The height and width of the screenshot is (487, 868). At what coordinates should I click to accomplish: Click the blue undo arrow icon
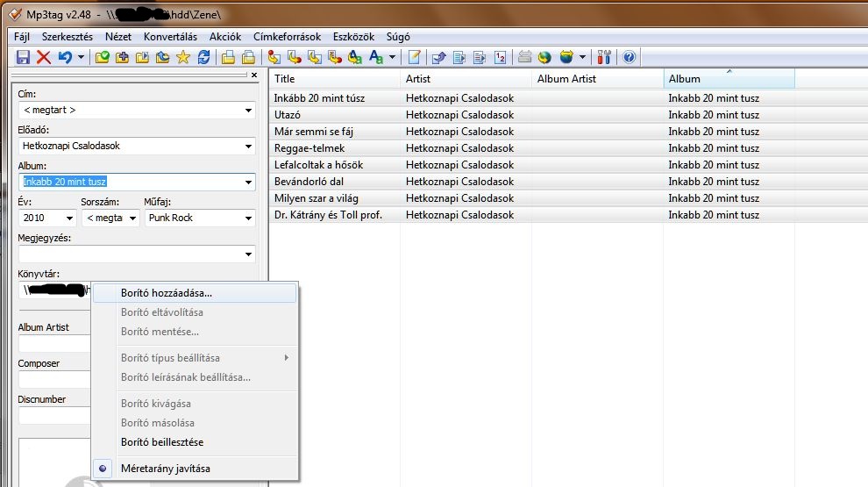[65, 58]
